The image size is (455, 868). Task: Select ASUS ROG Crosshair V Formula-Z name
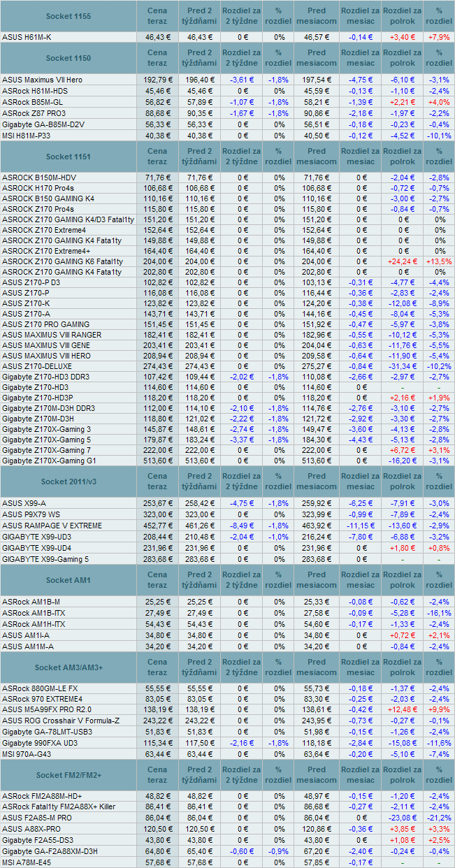[61, 721]
